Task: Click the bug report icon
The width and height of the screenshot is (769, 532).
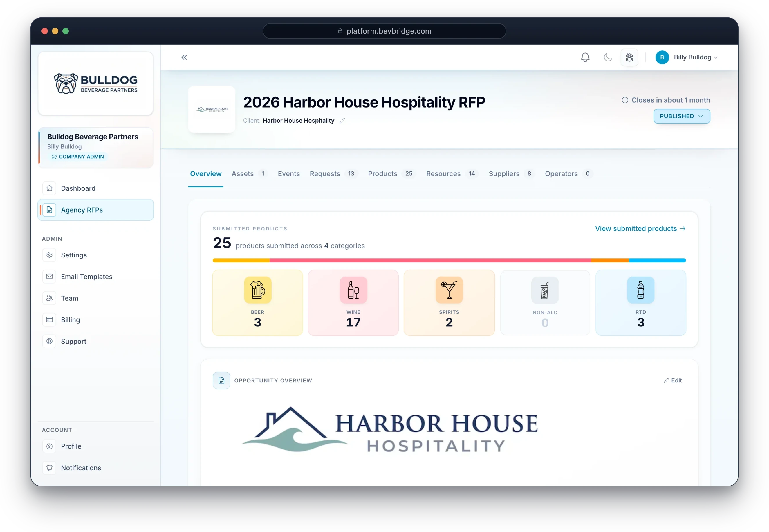Action: click(x=629, y=57)
